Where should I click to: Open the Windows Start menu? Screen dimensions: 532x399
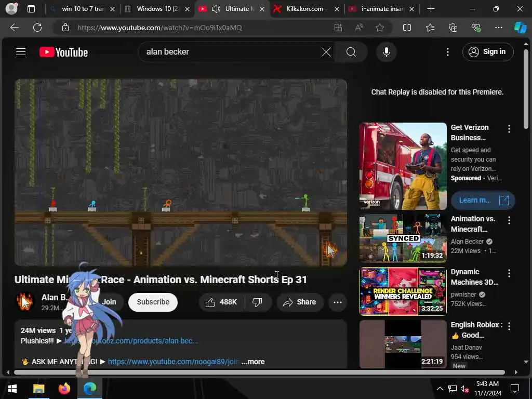(x=12, y=389)
